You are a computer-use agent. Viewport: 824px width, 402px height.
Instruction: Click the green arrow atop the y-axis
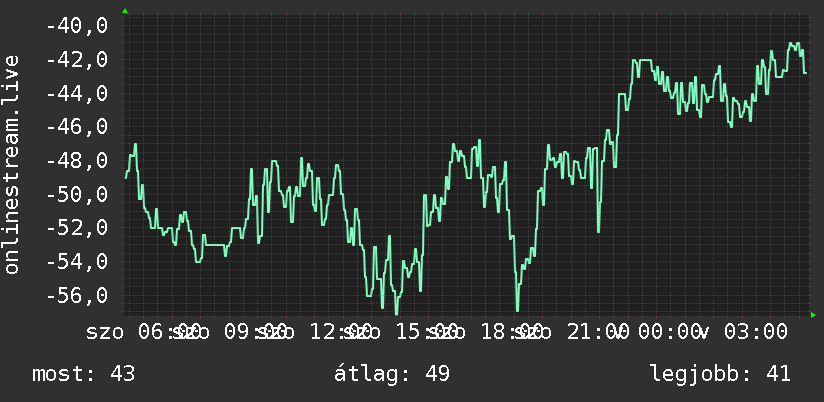[125, 11]
